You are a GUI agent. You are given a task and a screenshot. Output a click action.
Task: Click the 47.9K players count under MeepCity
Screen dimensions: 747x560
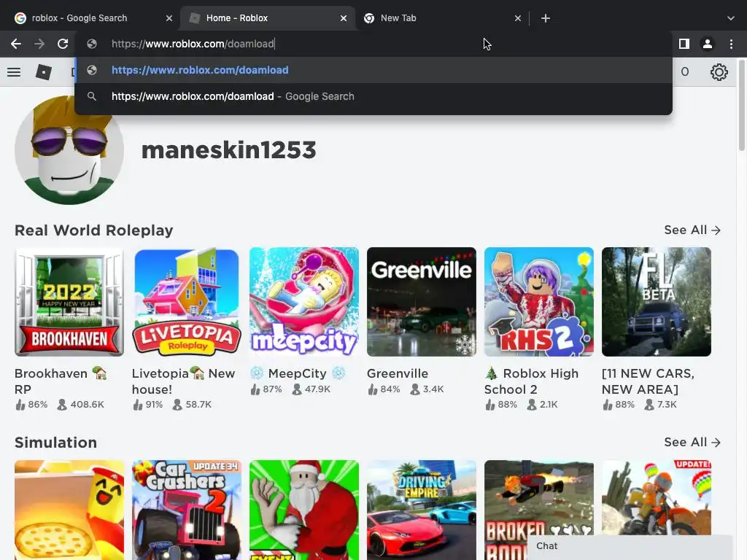[311, 389]
